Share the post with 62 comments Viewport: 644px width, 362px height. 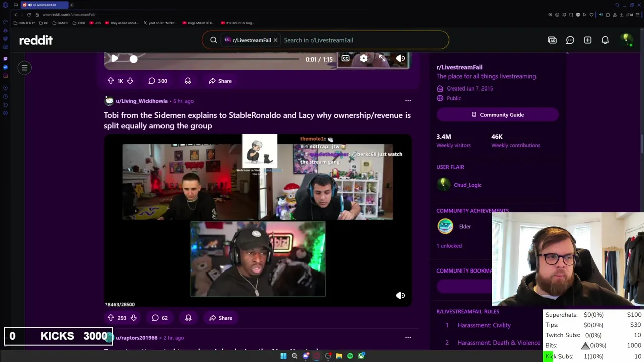click(221, 318)
